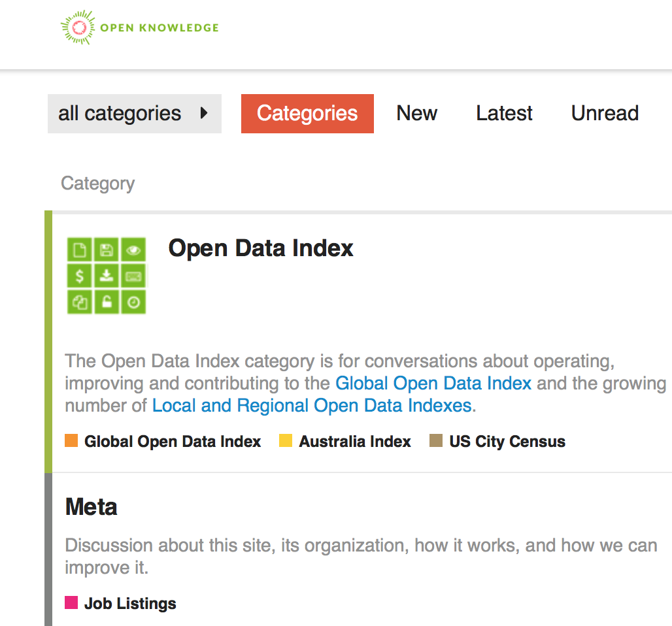Click the download arrow tile

coord(107,276)
